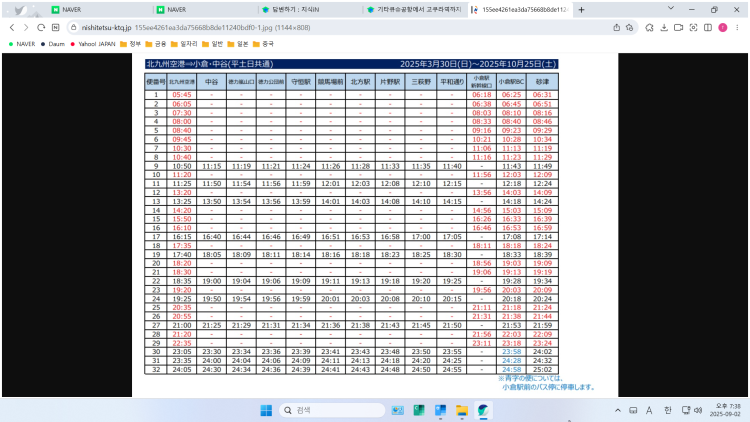Image resolution: width=750 pixels, height=422 pixels.
Task: Open the green C taskbar app
Action: click(x=419, y=410)
